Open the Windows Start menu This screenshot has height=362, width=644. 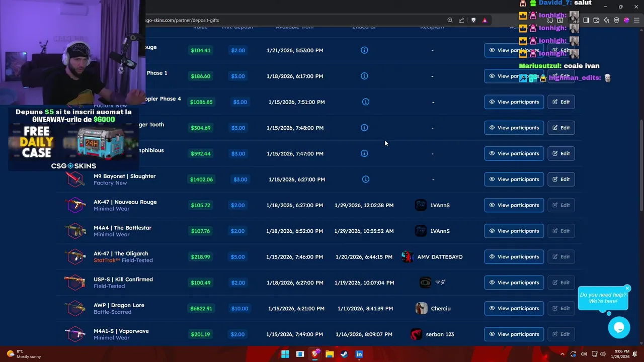[x=285, y=354]
